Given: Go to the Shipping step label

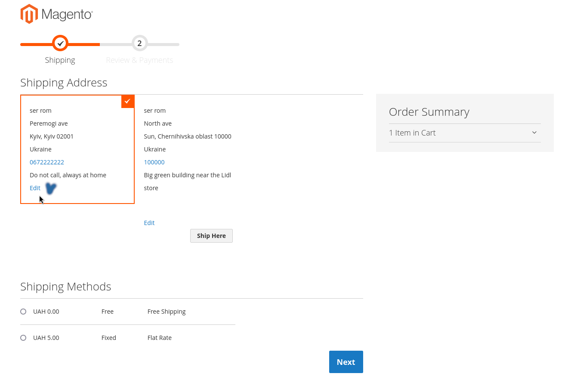Looking at the screenshot, I should pyautogui.click(x=60, y=60).
